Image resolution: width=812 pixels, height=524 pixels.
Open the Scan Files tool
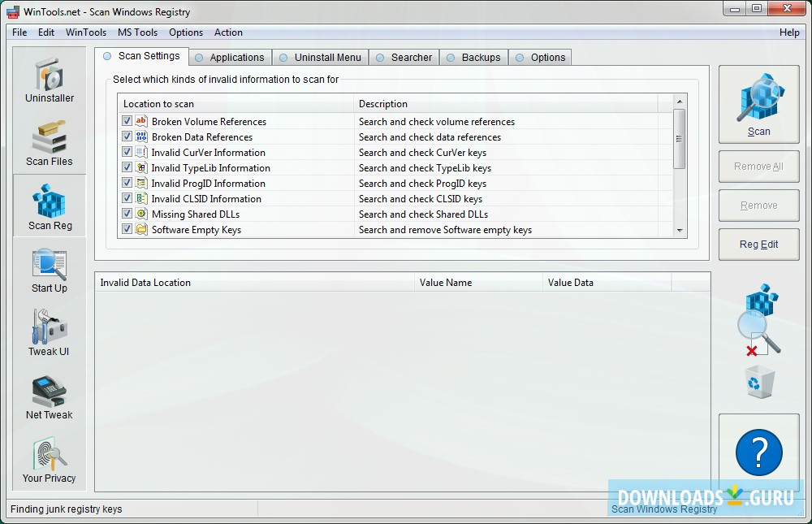49,142
